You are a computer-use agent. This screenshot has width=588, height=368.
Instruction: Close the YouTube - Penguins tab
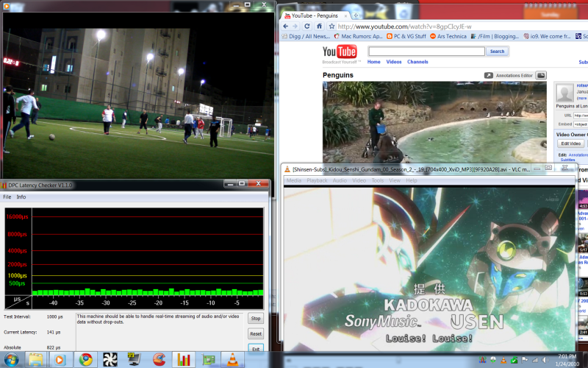(x=345, y=15)
